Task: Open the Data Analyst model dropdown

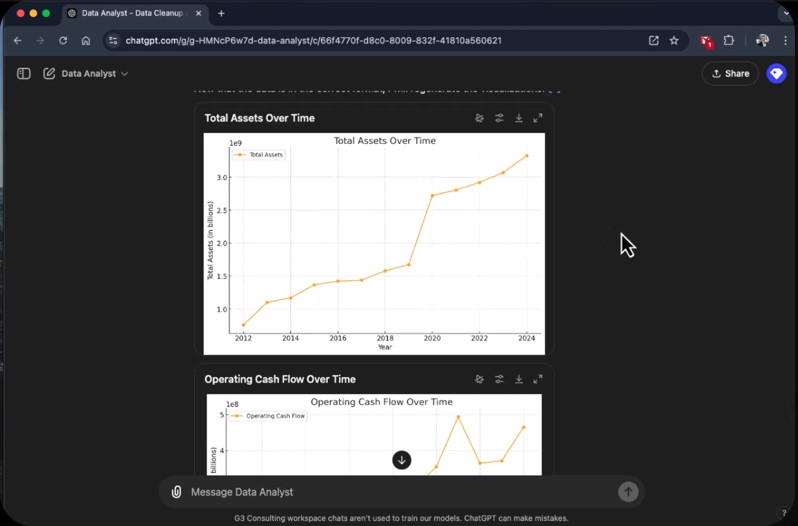Action: pos(95,74)
